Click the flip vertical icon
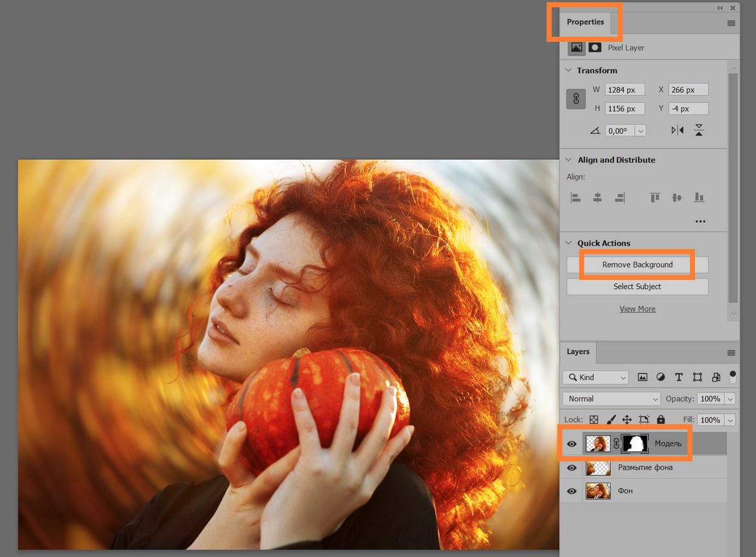 699,130
